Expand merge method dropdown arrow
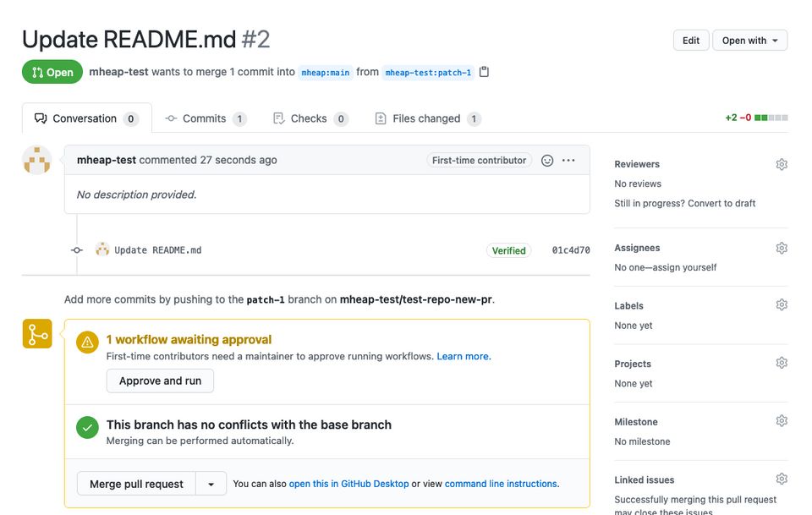Viewport: 812px width, 515px height. tap(211, 484)
